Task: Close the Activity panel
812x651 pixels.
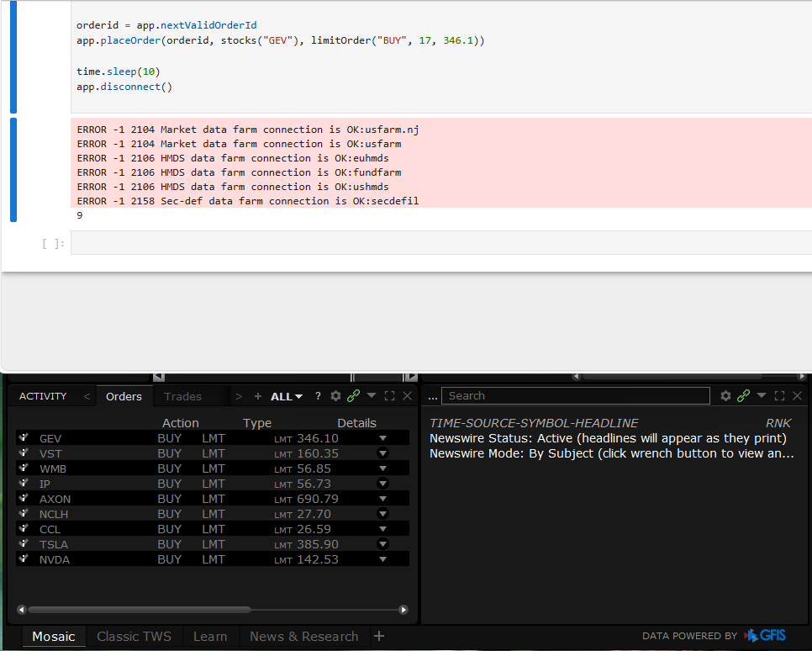Action: (x=408, y=396)
